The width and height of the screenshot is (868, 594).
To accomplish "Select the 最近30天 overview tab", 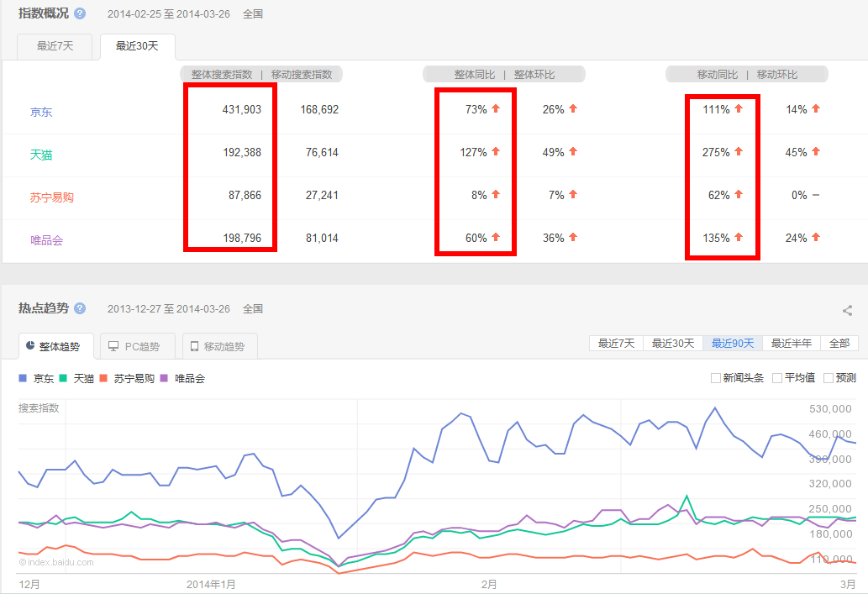I will point(137,46).
